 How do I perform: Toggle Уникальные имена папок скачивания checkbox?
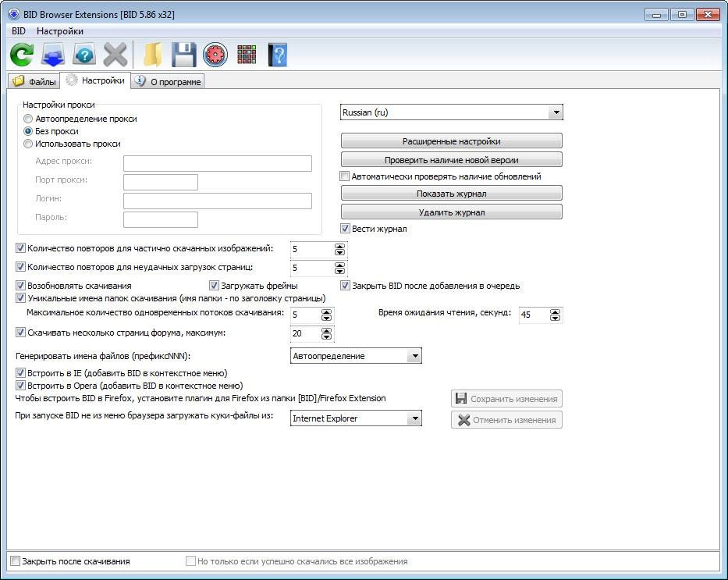point(20,298)
